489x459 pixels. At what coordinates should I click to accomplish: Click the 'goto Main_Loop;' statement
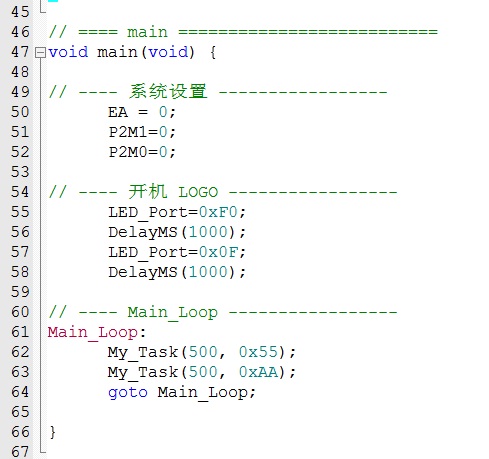pyautogui.click(x=182, y=392)
